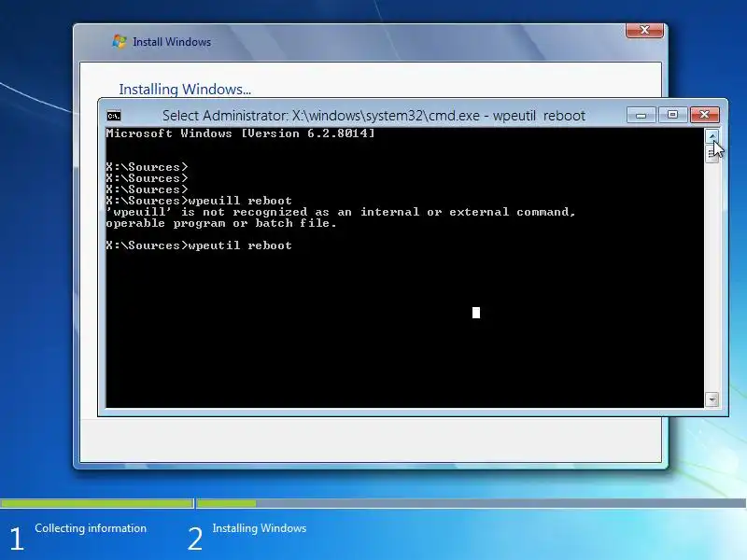Click the 'Install Windows' title text
747x560 pixels.
(x=172, y=42)
